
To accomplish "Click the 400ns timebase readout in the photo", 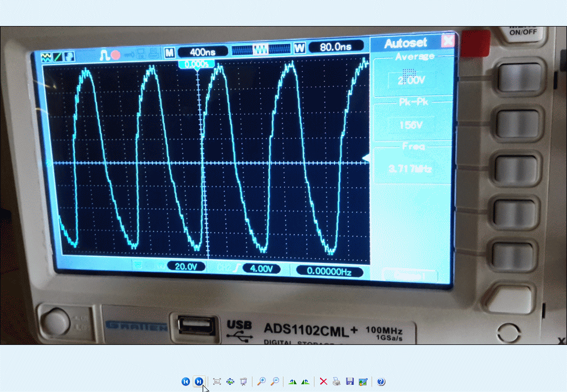I will coord(203,52).
